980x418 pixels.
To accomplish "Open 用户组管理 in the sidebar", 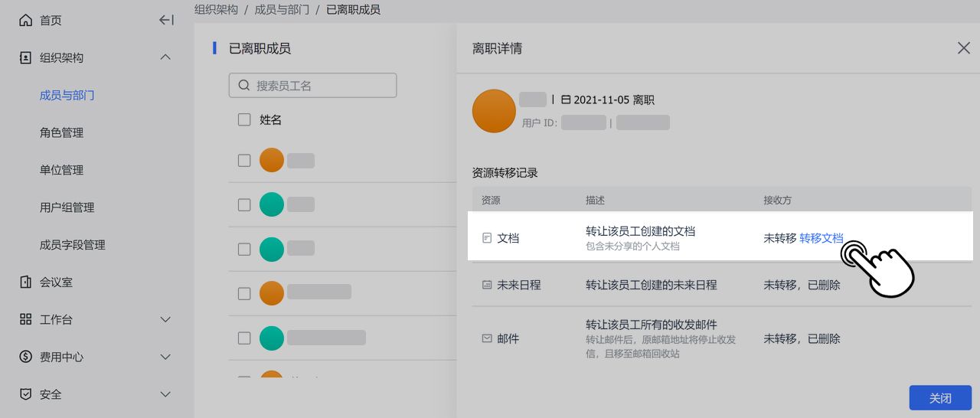I will 67,207.
